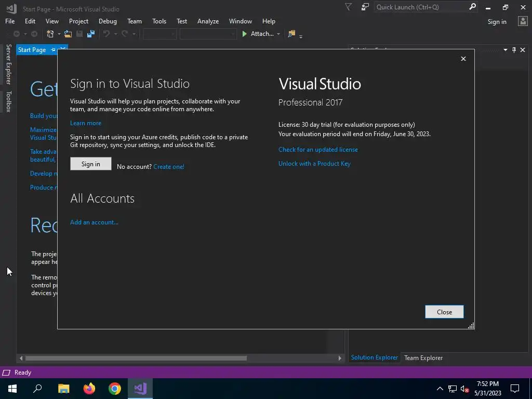Screen dimensions: 532x399
Task: Launch Firefox from the taskbar
Action: click(89, 389)
